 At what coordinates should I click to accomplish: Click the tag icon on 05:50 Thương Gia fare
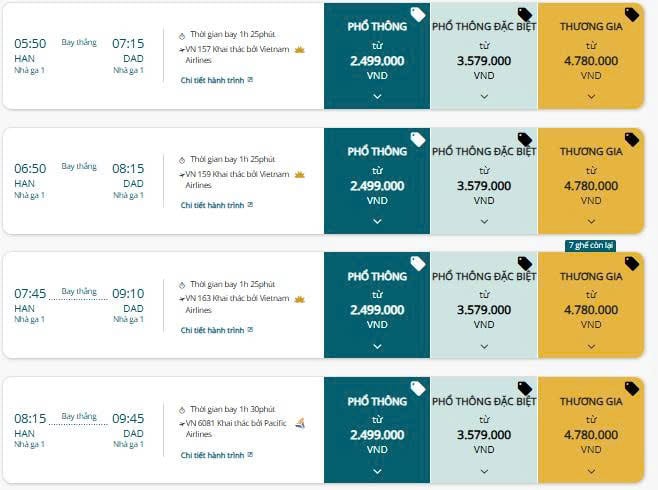(x=632, y=14)
